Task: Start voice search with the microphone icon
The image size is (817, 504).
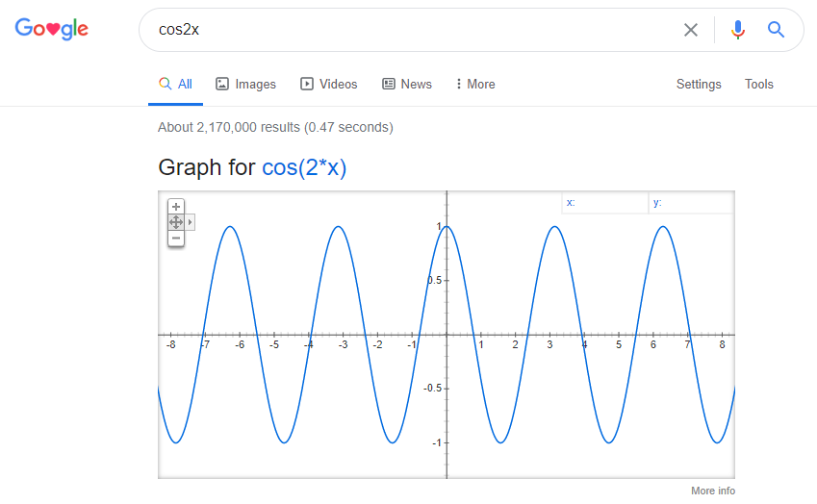Action: tap(738, 30)
